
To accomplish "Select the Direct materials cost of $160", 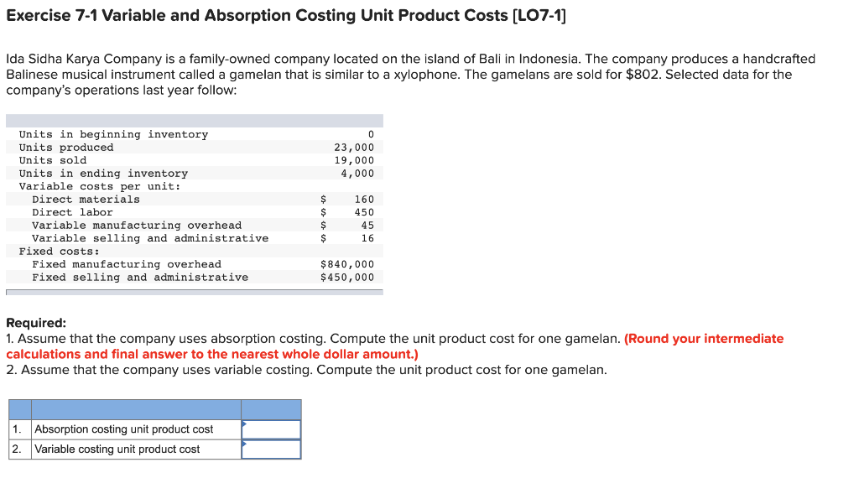I will pos(364,199).
